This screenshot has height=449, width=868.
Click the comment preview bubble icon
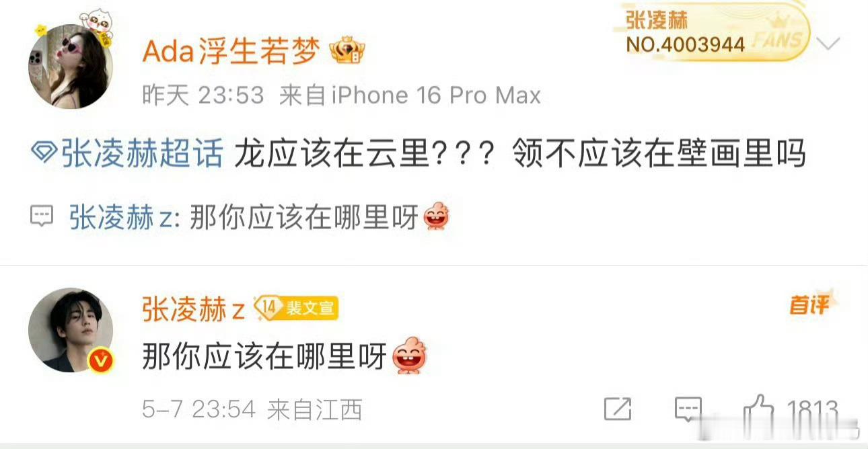[42, 216]
